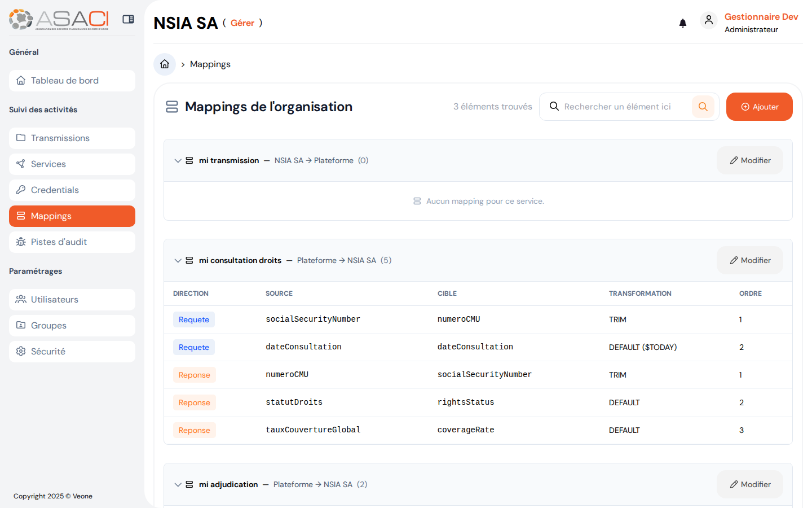Viewport: 812px width, 508px height.
Task: Click the Mappings icon next to the page title
Action: [x=172, y=106]
